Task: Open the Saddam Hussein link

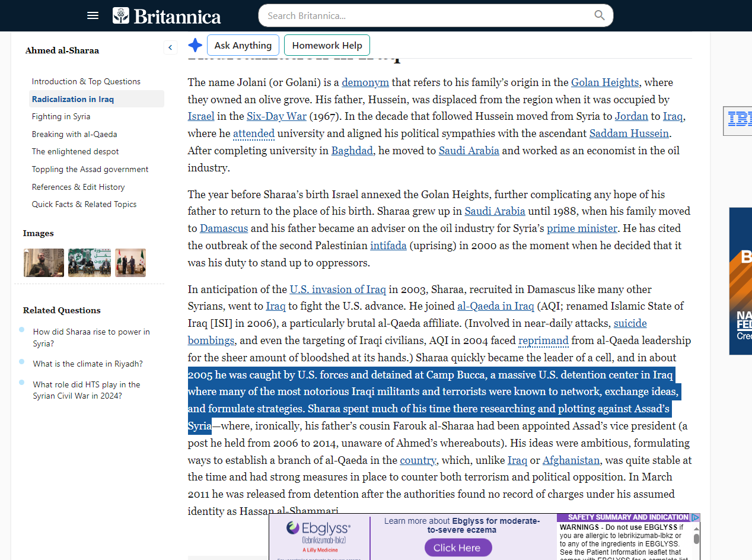Action: (629, 133)
